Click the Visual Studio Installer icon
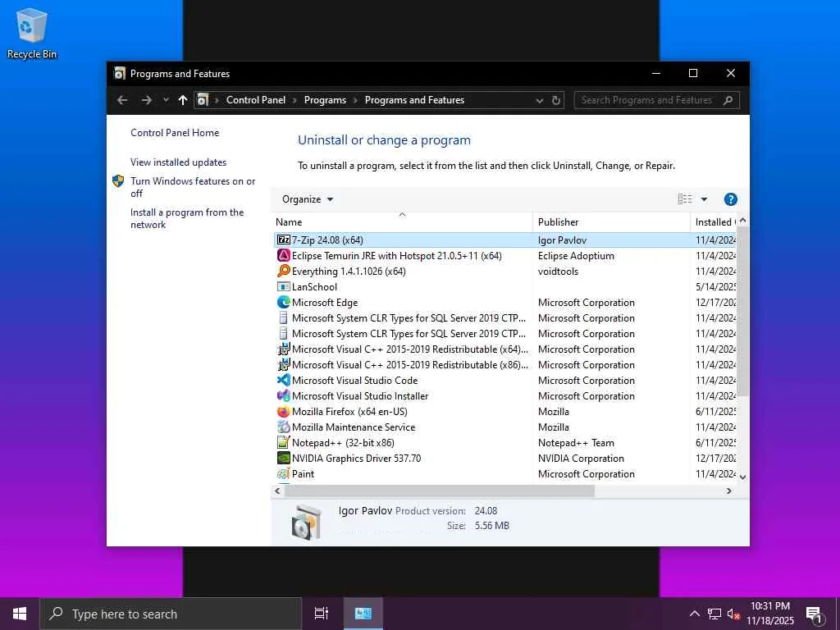 [283, 396]
